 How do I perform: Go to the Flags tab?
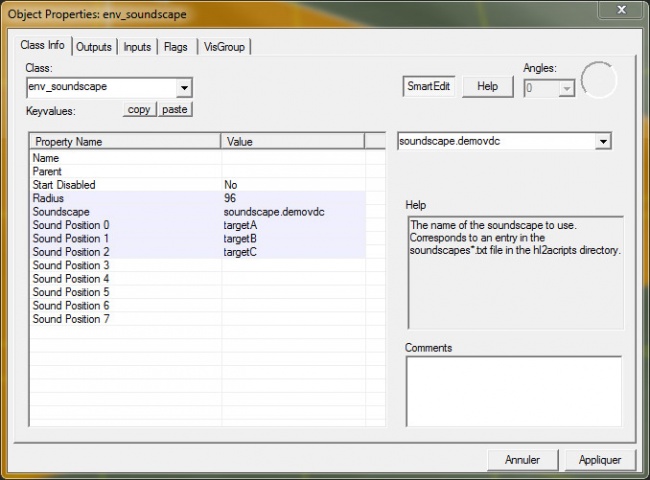tap(175, 47)
